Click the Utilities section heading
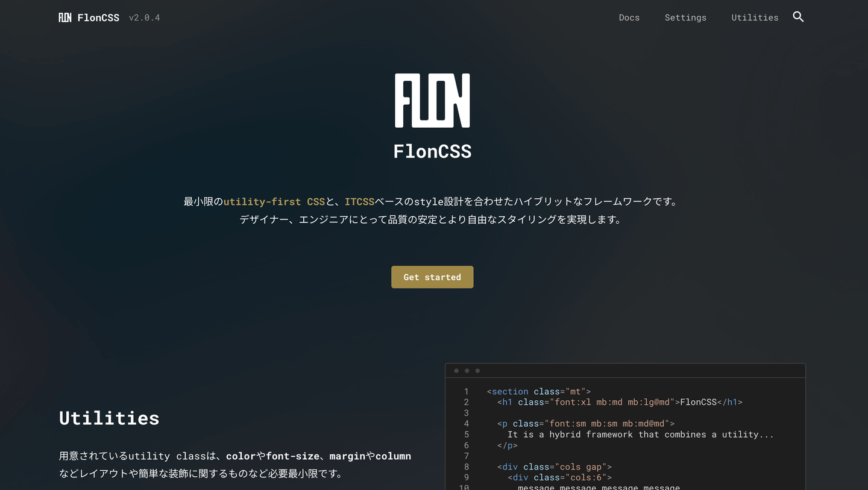 pyautogui.click(x=109, y=418)
